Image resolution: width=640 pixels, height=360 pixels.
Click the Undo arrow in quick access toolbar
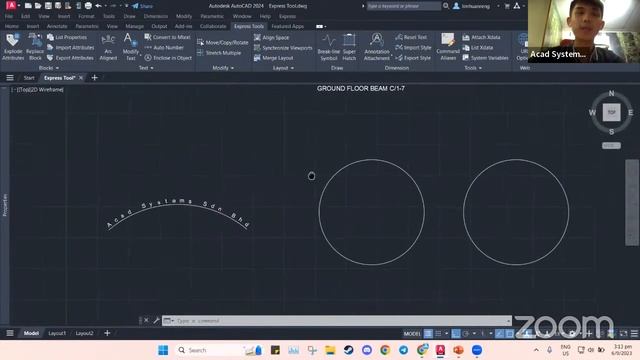pyautogui.click(x=98, y=6)
